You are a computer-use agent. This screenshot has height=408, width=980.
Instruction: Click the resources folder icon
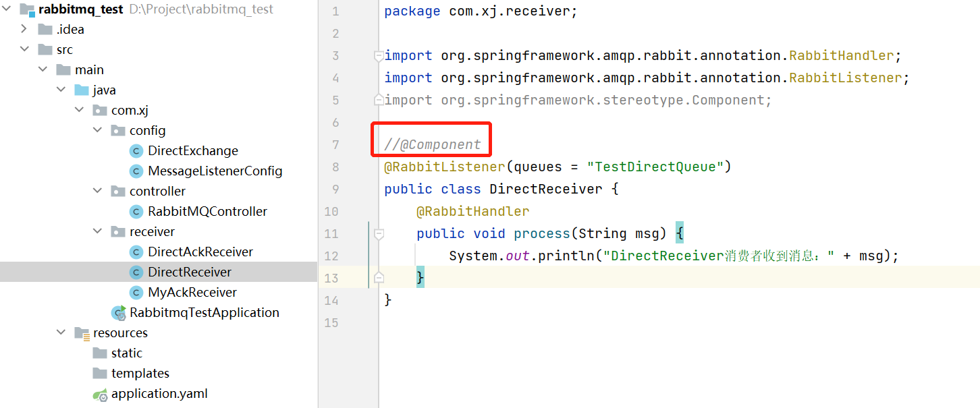[x=82, y=333]
